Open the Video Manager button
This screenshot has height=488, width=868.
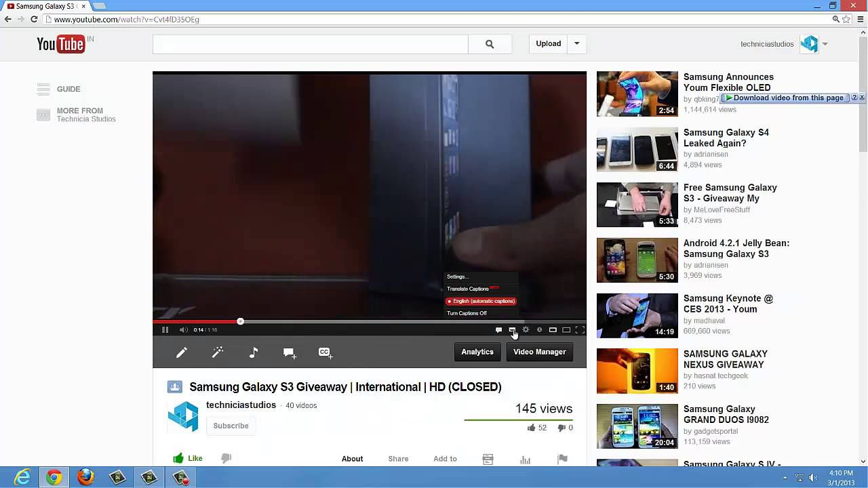tap(540, 352)
